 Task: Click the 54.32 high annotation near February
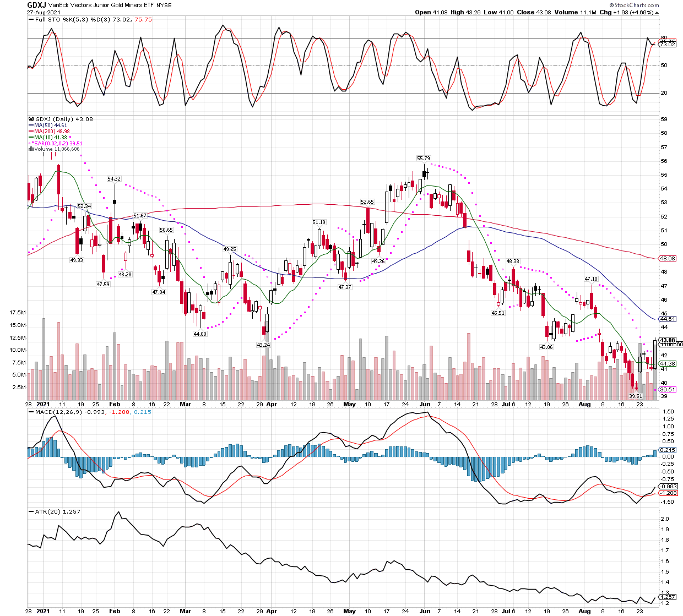[114, 179]
